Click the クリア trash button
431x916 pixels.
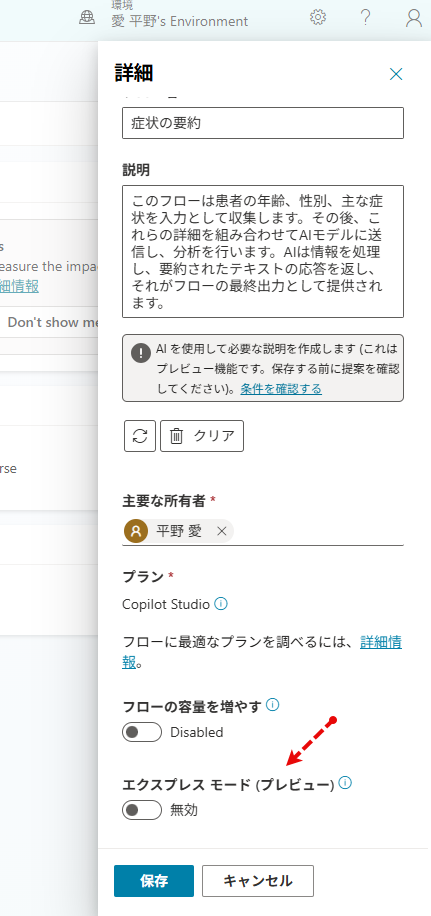tap(202, 436)
